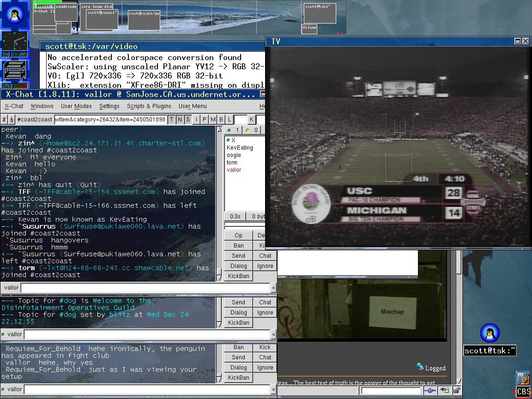The width and height of the screenshot is (532, 399).
Task: Click the #dog message input box
Action: pos(147,334)
